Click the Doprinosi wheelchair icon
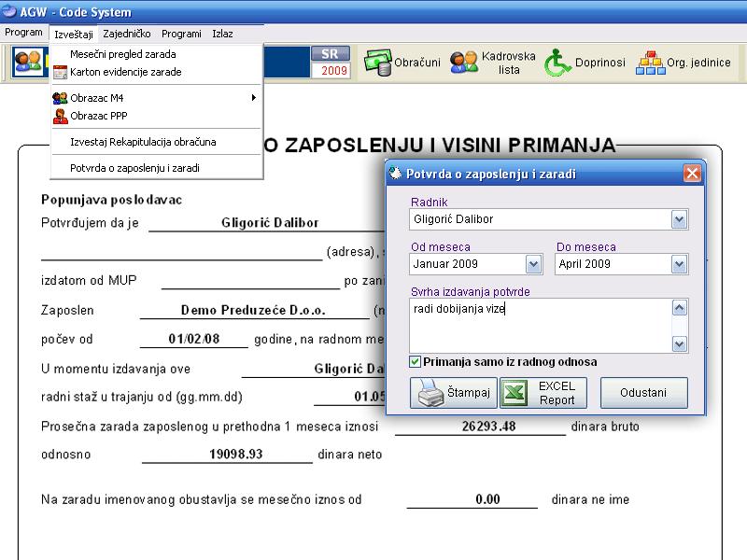This screenshot has height=560, width=747. (558, 63)
